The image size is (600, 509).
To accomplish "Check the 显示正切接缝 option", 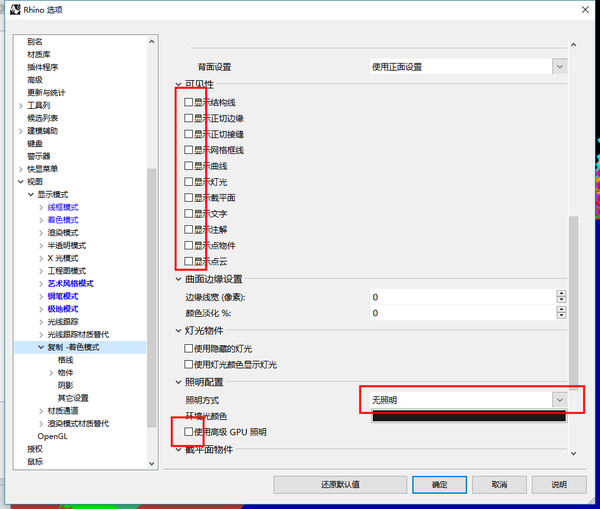I will [188, 134].
